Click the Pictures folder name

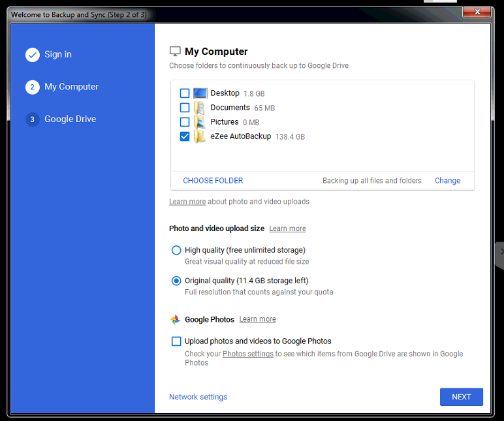pyautogui.click(x=225, y=122)
